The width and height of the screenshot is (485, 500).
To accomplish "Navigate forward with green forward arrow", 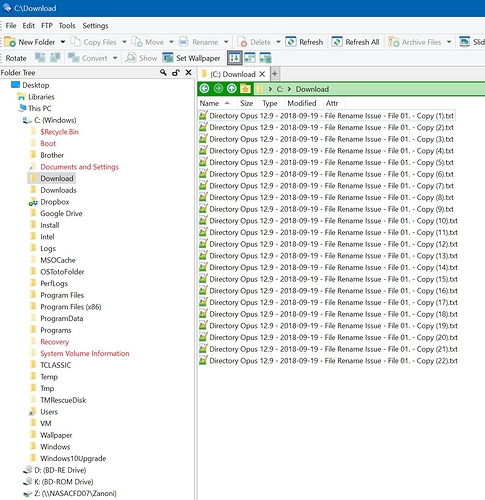I will point(218,89).
